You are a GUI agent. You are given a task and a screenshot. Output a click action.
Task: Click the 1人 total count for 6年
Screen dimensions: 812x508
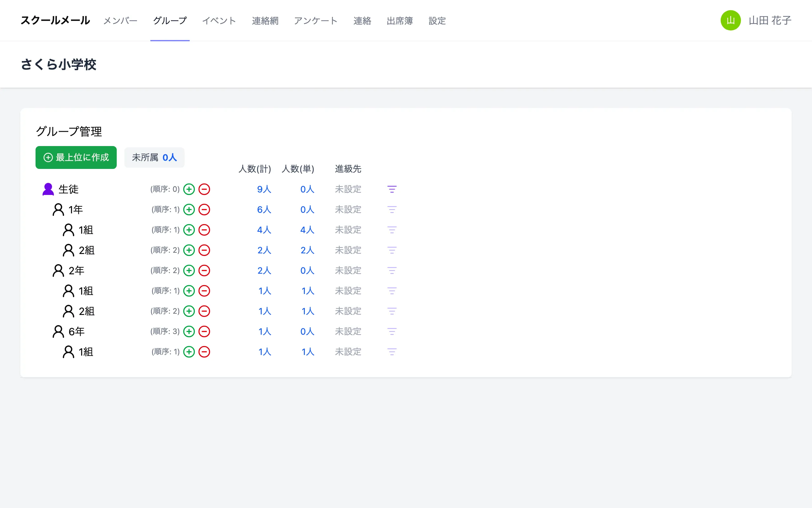pyautogui.click(x=265, y=331)
